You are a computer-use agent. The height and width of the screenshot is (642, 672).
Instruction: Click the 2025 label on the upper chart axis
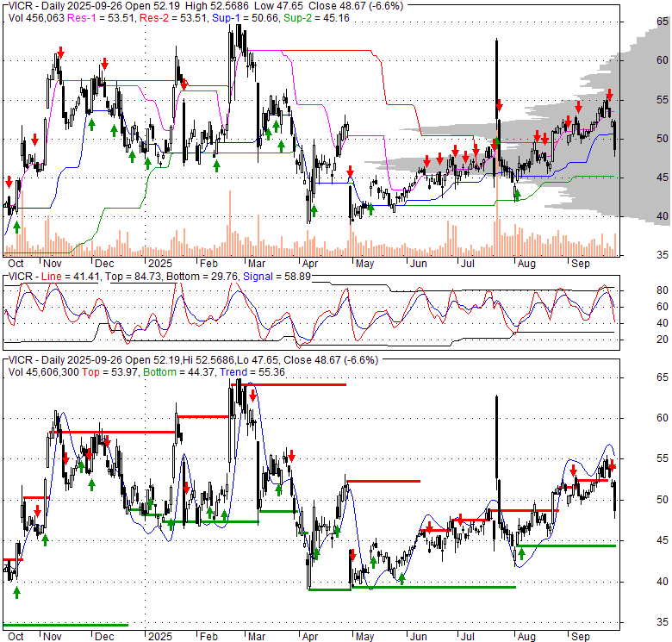click(160, 264)
